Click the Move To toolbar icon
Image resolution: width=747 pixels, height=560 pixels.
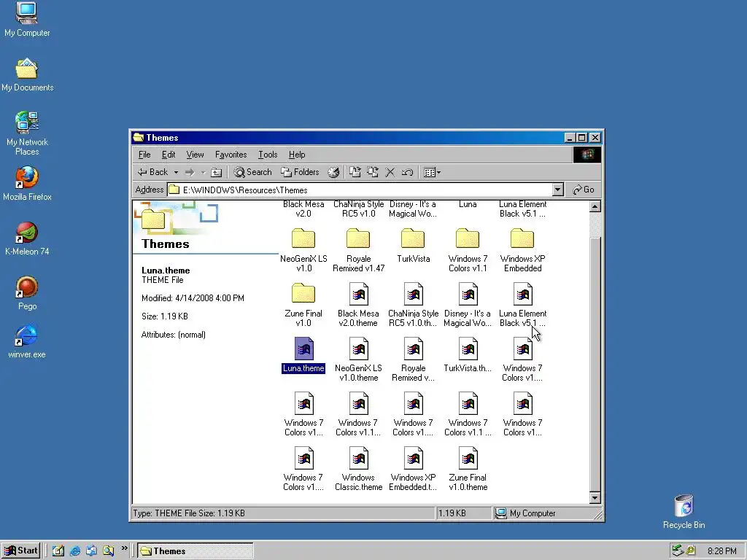click(x=355, y=172)
